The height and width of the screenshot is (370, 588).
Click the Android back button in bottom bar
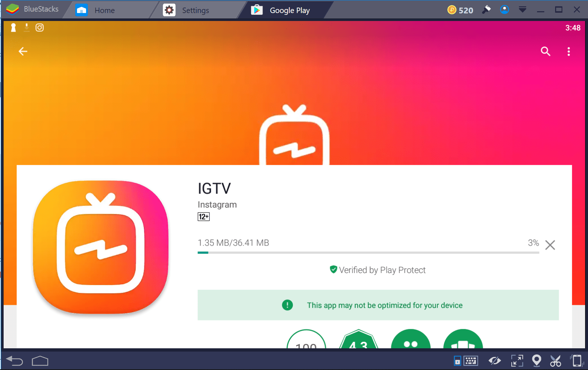[14, 361]
